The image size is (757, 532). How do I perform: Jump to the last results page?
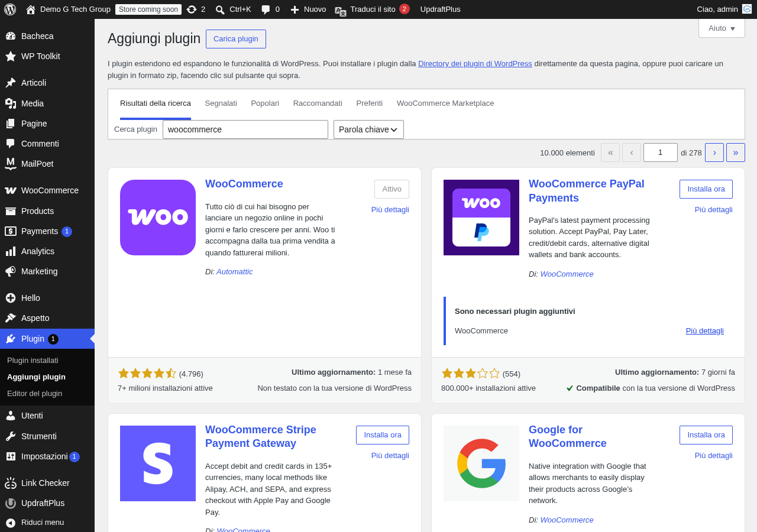tap(736, 153)
